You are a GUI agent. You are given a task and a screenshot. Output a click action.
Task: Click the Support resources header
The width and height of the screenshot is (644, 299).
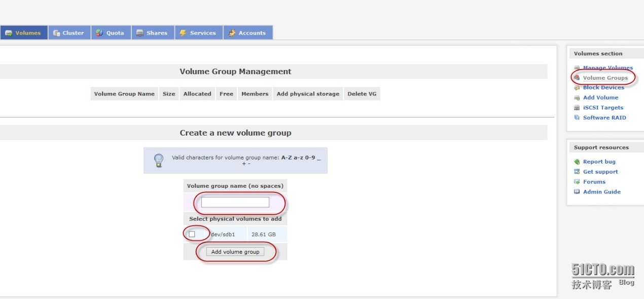[x=601, y=147]
